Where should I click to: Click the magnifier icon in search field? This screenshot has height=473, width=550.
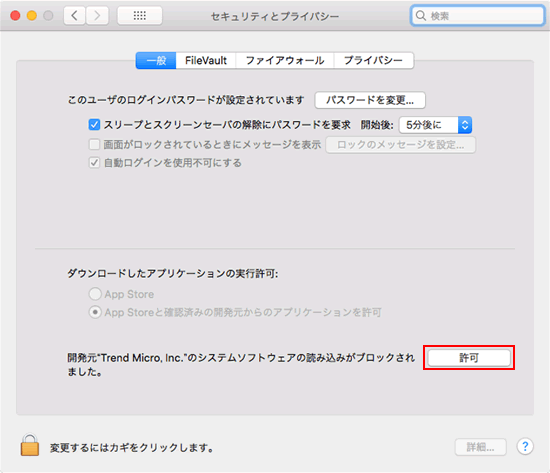(421, 16)
